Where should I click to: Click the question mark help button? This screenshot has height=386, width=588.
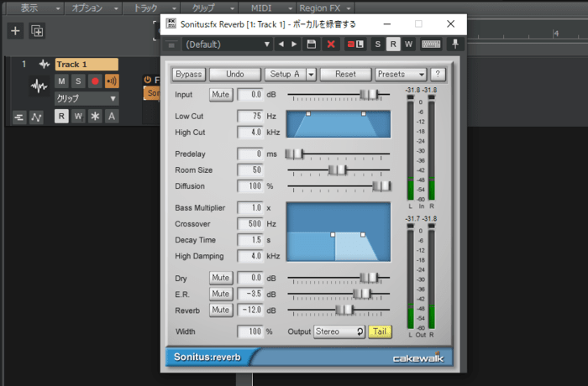(438, 74)
